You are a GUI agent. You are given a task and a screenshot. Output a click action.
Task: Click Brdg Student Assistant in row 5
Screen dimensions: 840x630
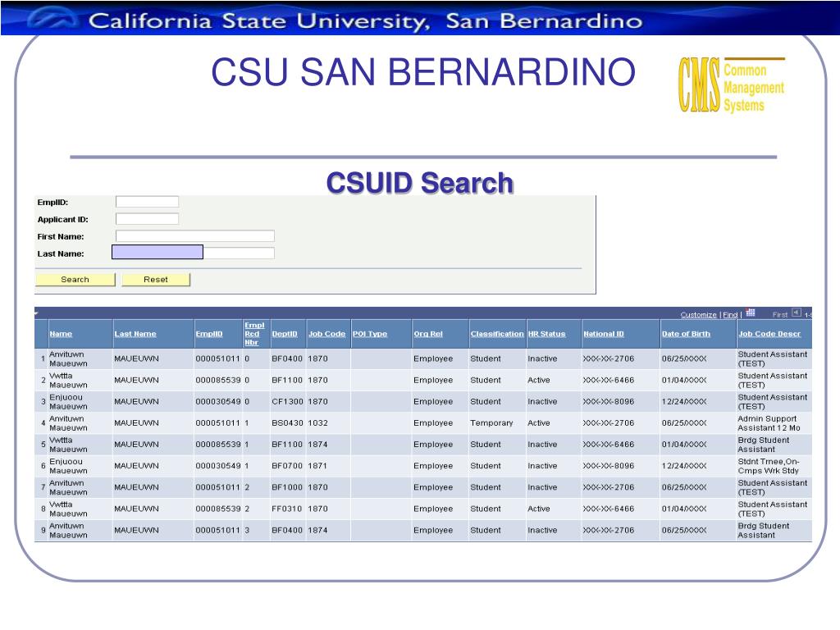[x=764, y=445]
